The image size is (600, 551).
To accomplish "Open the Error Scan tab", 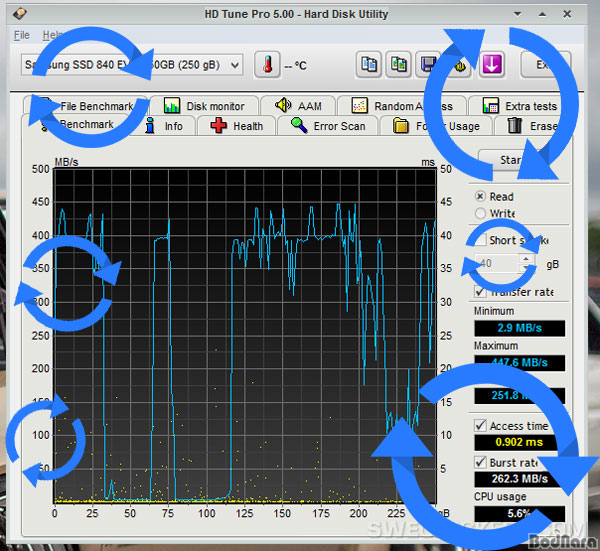I will [x=328, y=126].
